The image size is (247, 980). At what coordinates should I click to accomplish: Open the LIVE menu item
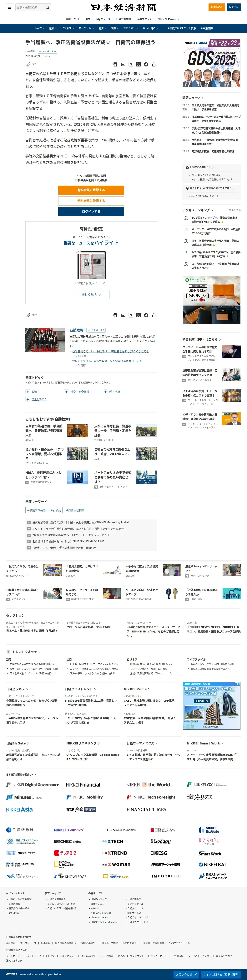pos(87,19)
